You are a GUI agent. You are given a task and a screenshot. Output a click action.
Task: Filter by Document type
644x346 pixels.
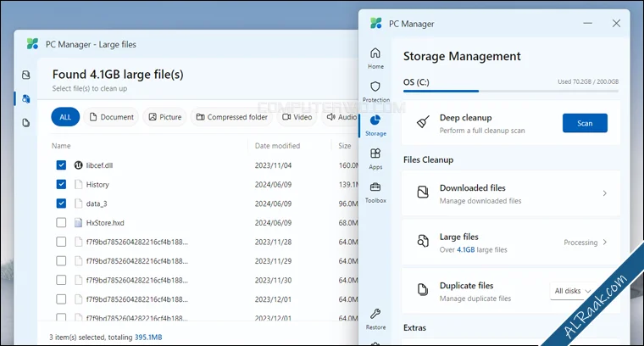pos(111,117)
